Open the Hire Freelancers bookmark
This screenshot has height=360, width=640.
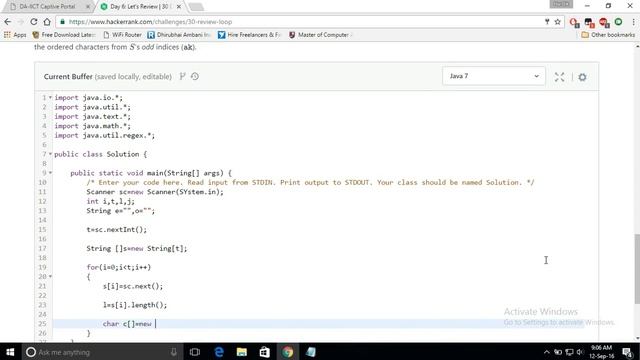tap(249, 35)
